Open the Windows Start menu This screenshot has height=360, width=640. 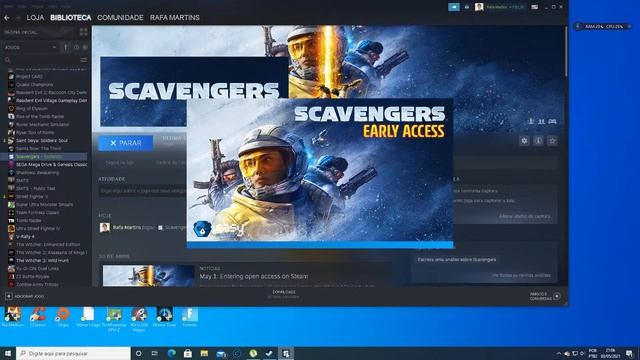[8, 353]
